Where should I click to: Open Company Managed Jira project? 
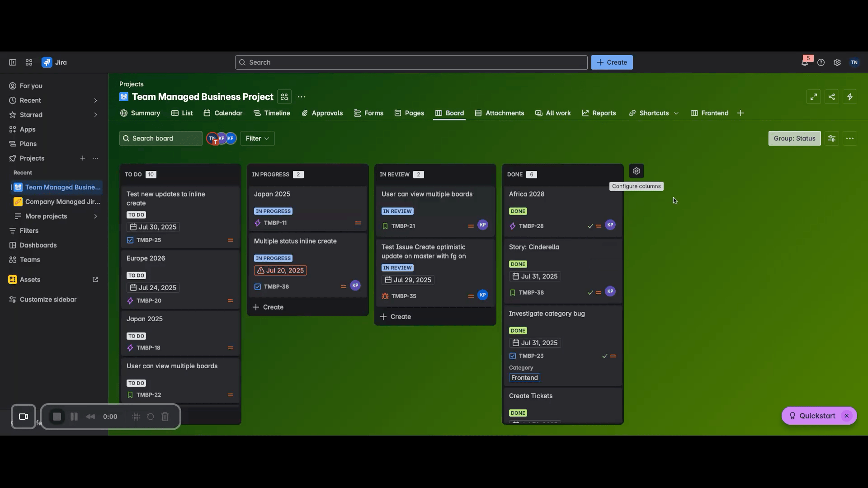[x=57, y=202]
